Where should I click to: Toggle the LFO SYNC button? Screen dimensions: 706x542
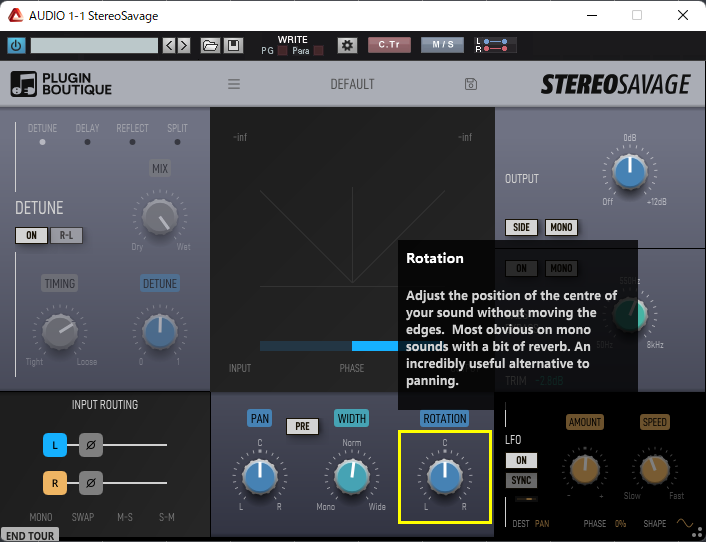point(521,480)
